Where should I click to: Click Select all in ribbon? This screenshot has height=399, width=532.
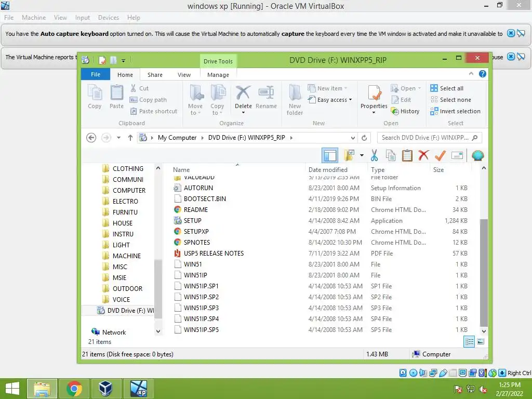[446, 88]
